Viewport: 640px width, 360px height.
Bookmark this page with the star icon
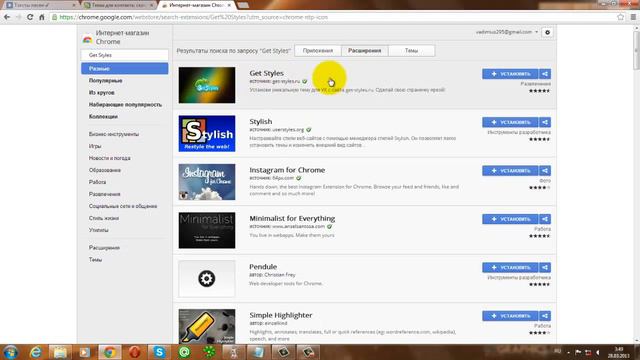[621, 17]
